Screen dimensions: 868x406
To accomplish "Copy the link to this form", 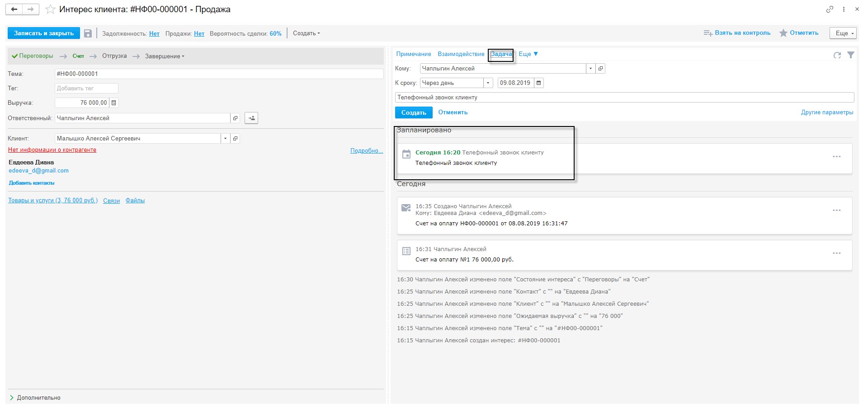I will (830, 9).
